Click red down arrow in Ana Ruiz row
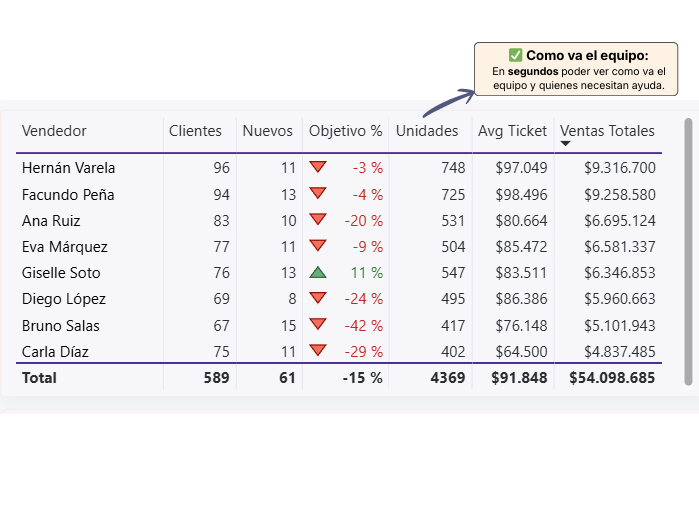The width and height of the screenshot is (699, 514). 318,219
